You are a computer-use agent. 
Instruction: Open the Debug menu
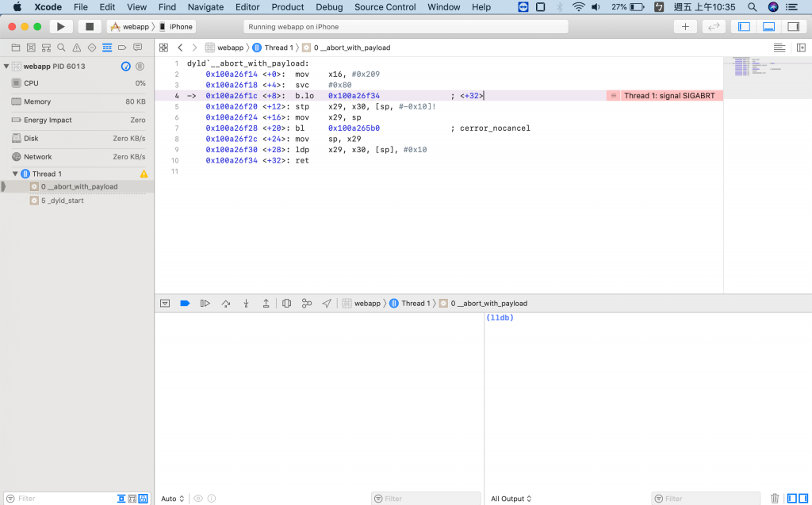tap(329, 7)
